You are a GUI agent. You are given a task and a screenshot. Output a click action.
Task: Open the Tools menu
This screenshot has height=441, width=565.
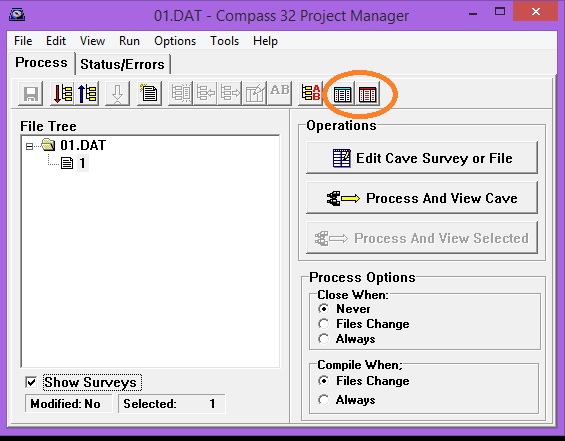[x=224, y=41]
